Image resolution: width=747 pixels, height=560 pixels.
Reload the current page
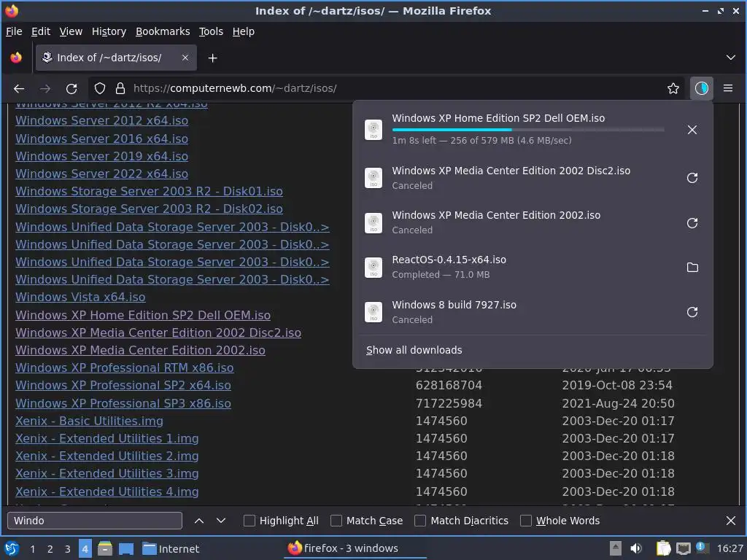click(x=71, y=88)
